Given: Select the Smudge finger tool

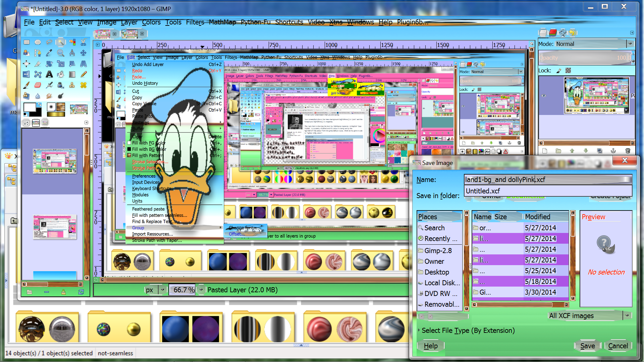Looking at the screenshot, I should pos(49,96).
